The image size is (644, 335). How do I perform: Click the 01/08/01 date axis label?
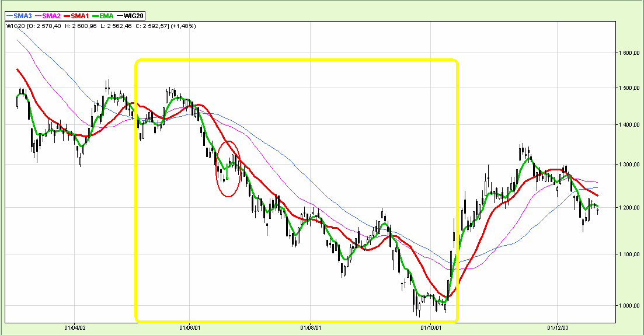tap(311, 328)
